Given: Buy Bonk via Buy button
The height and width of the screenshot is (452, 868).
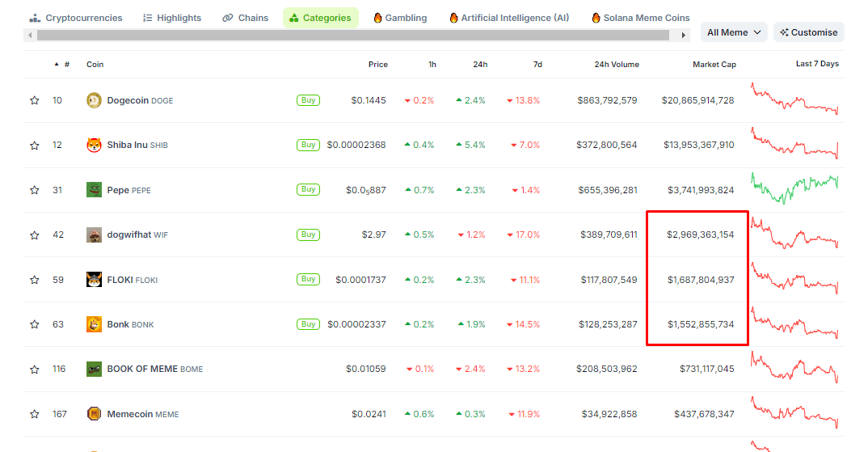Looking at the screenshot, I should click(x=309, y=324).
